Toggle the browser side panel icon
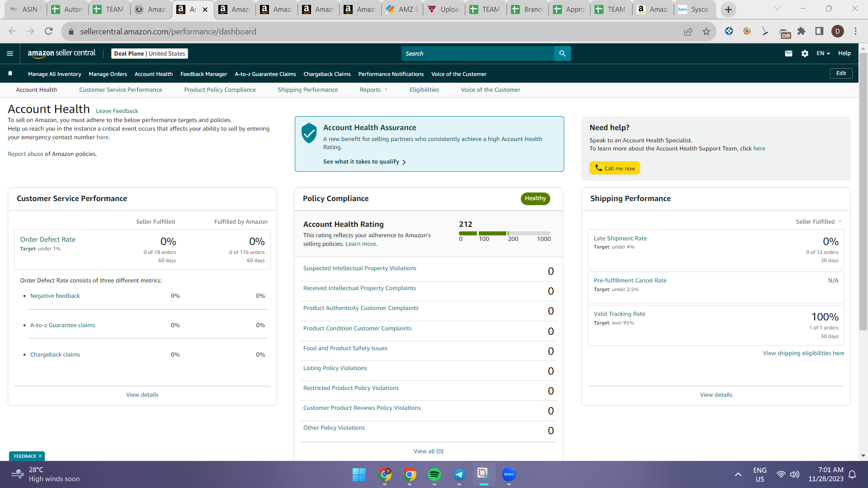Image resolution: width=868 pixels, height=488 pixels. click(819, 31)
